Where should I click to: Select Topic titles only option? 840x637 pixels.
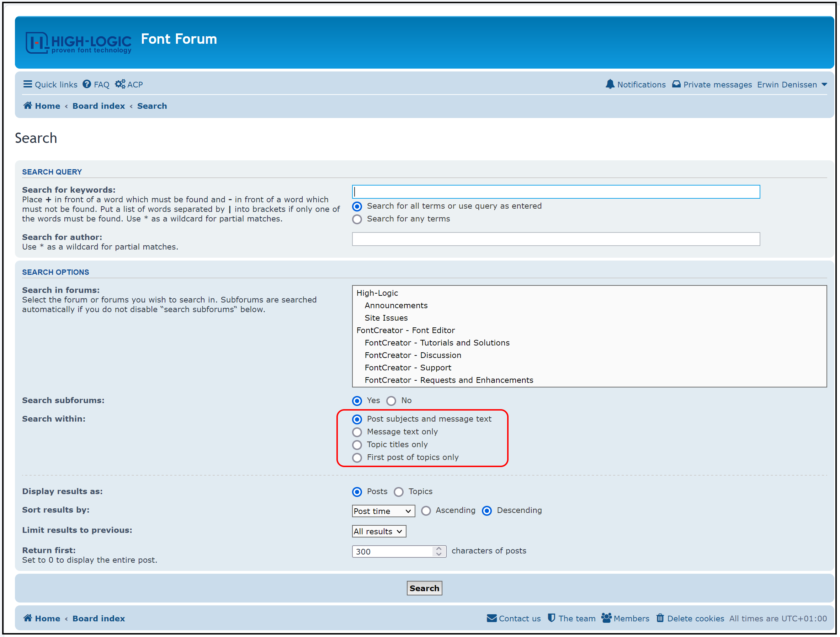click(357, 445)
